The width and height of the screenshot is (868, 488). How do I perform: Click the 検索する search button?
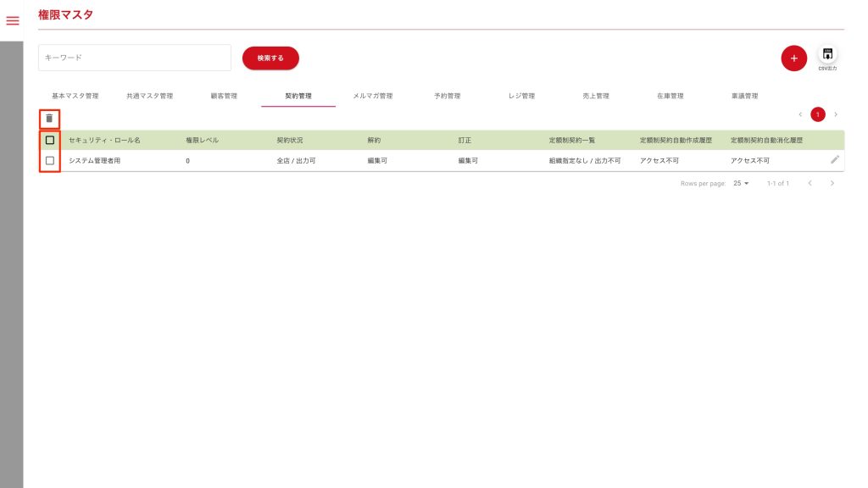270,58
